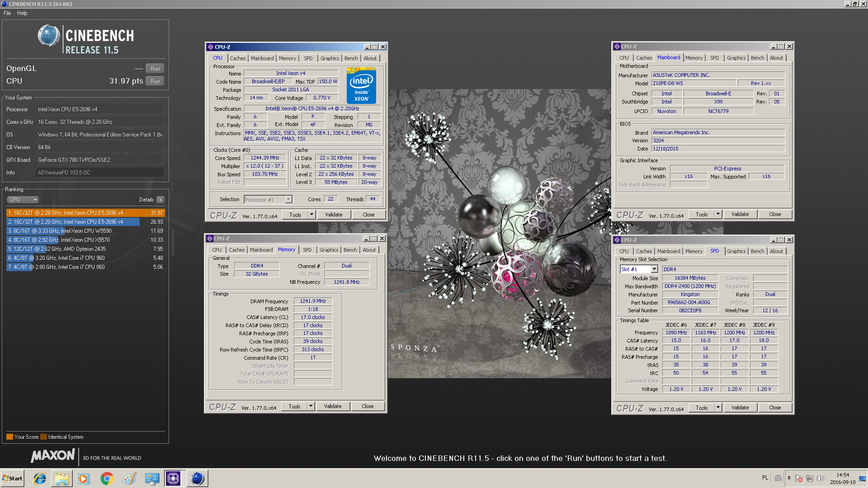Click the GFX Board field GeForce GTX 780 Ti

tap(99, 160)
